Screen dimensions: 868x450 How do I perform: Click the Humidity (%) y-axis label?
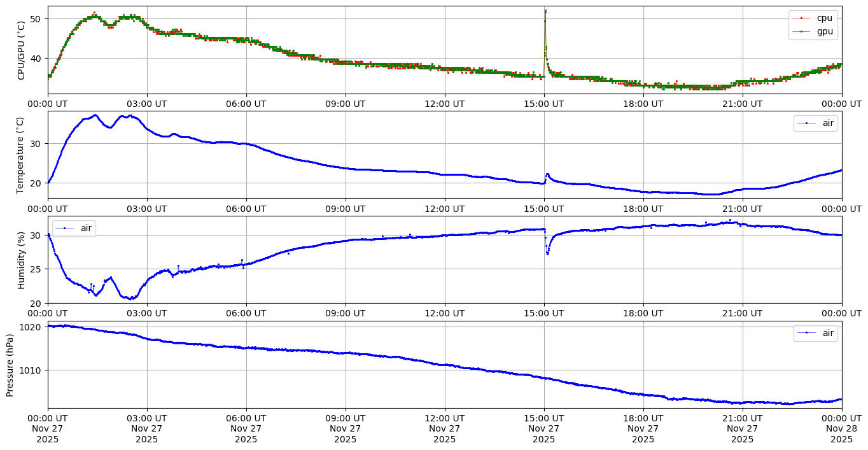(x=21, y=260)
